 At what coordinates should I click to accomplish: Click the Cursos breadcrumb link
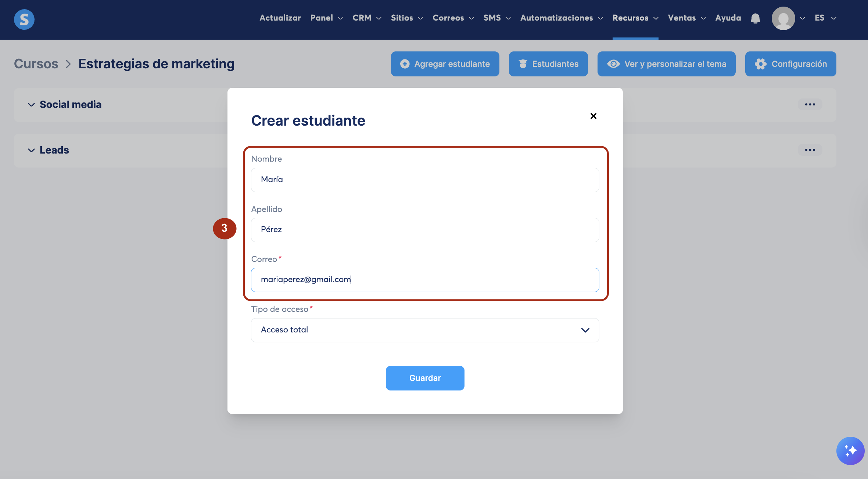(36, 64)
